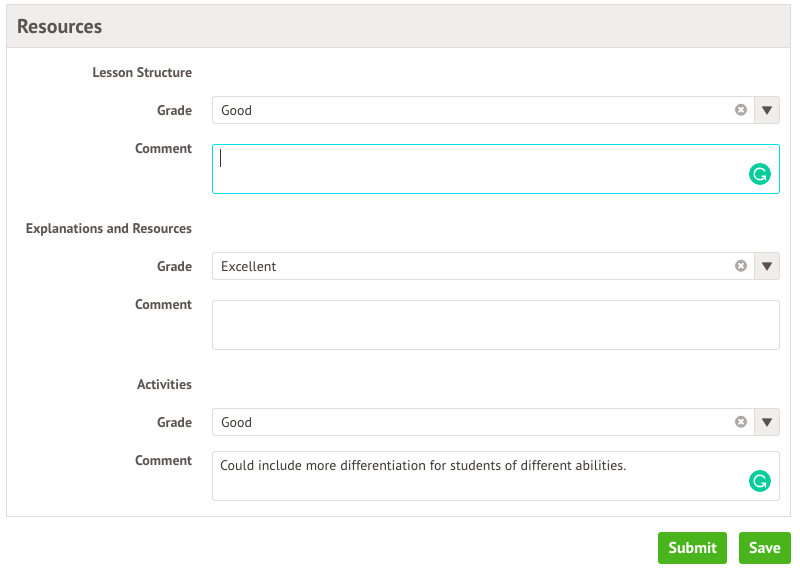
Task: Clear the Lesson Structure grade selection
Action: pyautogui.click(x=741, y=110)
